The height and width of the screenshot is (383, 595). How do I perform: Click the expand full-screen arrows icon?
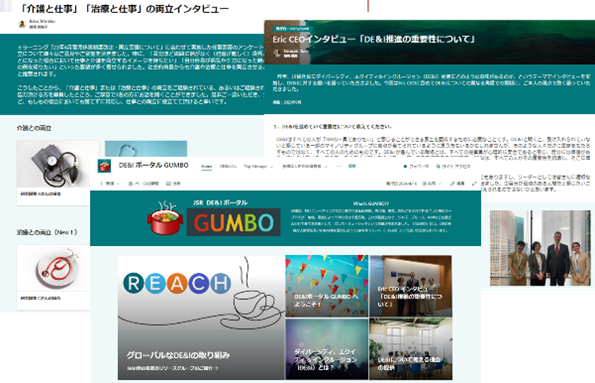tap(474, 183)
